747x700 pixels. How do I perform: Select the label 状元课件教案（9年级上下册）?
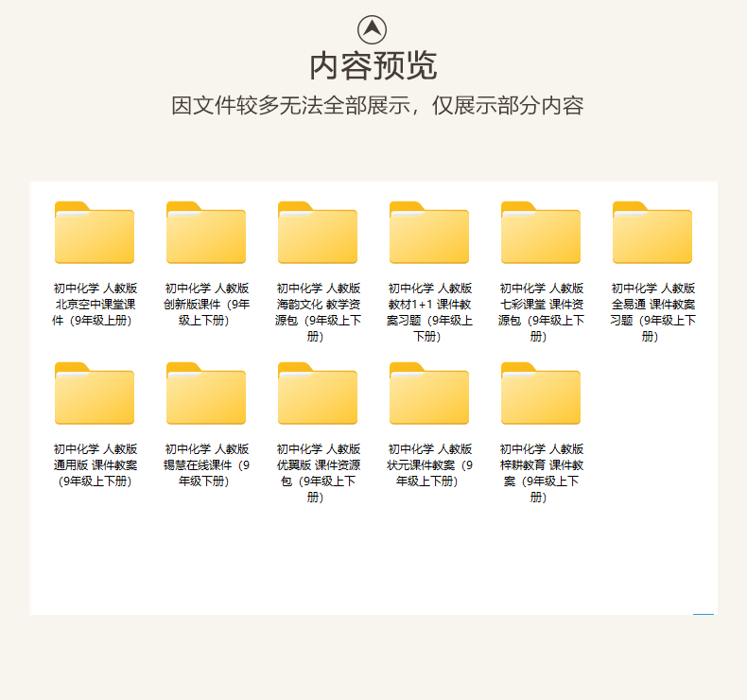(429, 465)
